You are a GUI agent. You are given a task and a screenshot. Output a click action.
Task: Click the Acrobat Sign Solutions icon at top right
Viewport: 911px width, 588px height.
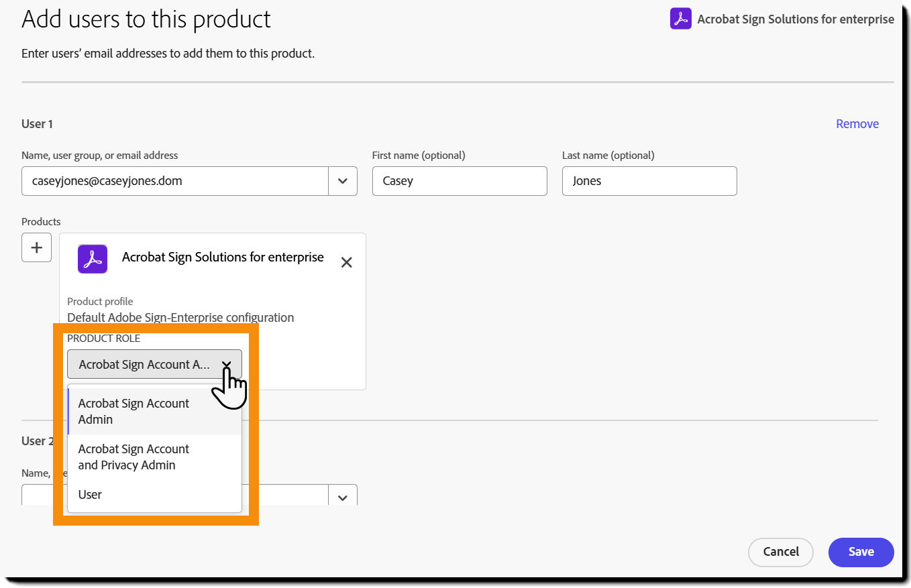coord(680,19)
